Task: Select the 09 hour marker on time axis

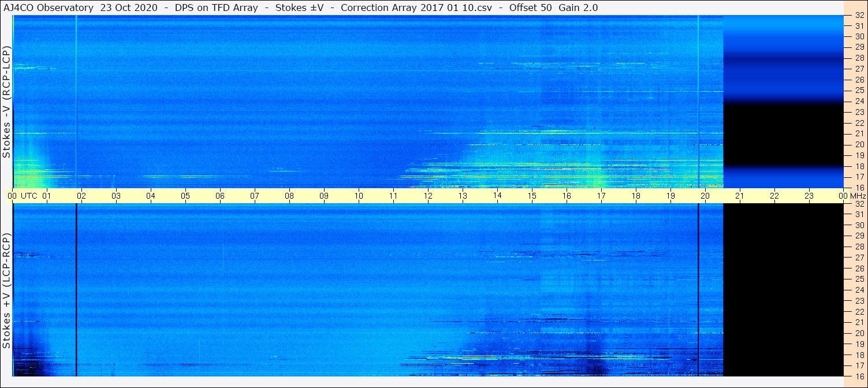Action: point(324,196)
